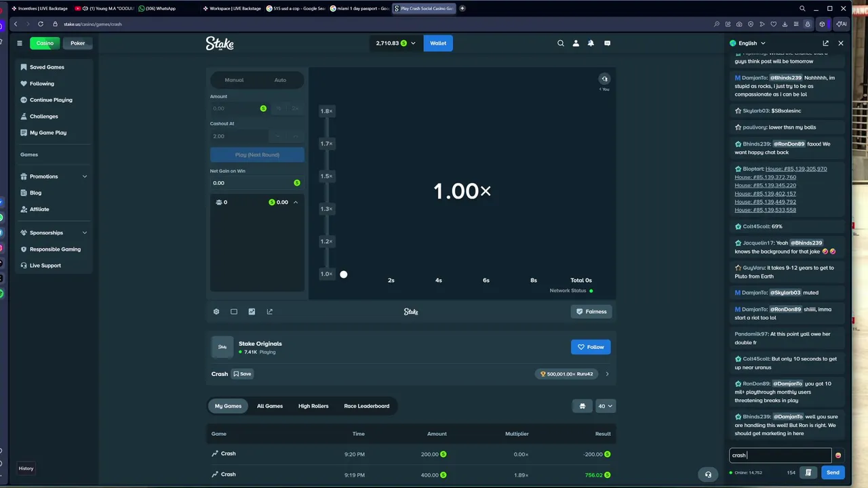Open the hamburger menu in the Stake sidebar
Screen dimensions: 868x488
tap(20, 43)
